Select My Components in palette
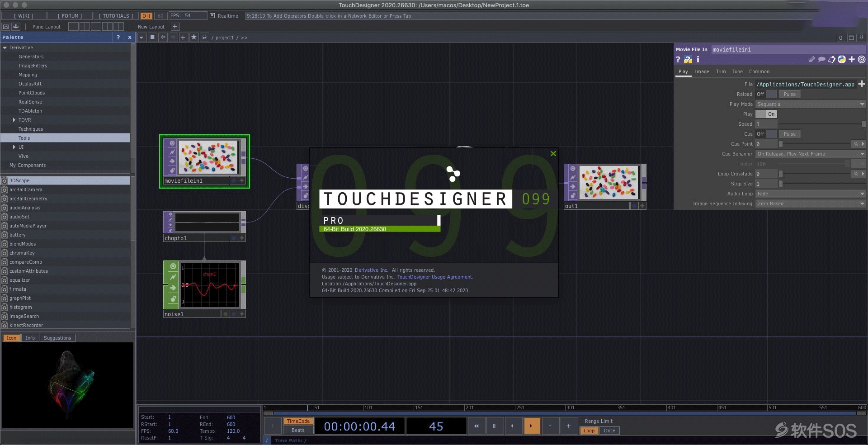Viewport: 868px width, 445px height. point(28,165)
